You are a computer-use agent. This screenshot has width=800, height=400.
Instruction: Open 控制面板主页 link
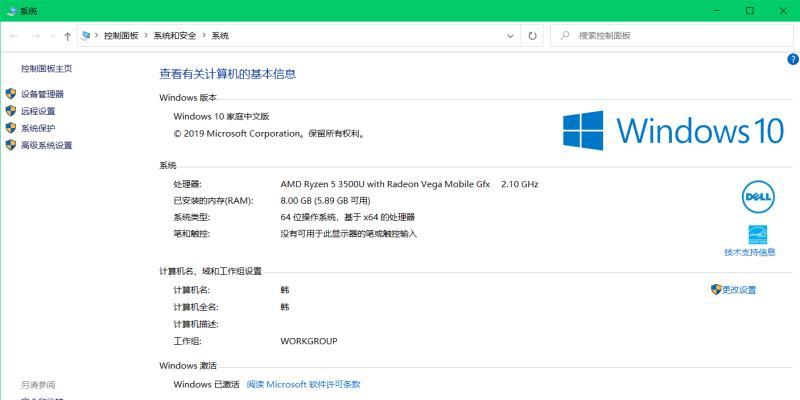pos(46,68)
